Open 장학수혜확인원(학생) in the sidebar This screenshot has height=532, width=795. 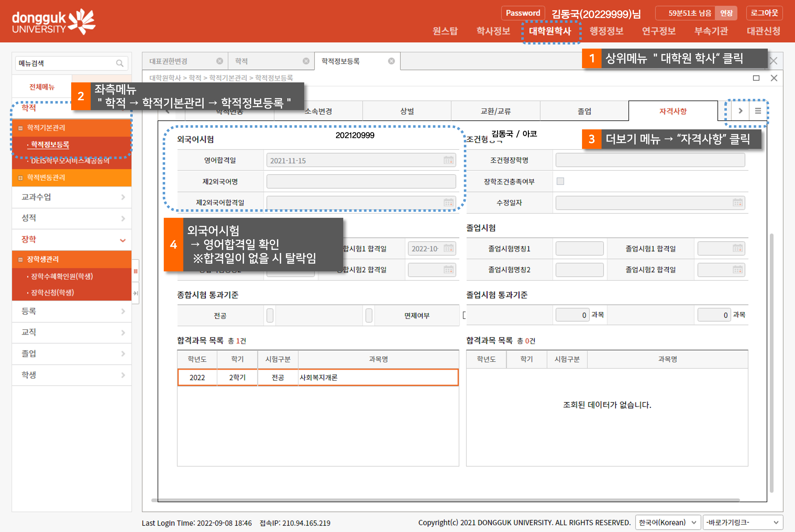[x=62, y=277]
